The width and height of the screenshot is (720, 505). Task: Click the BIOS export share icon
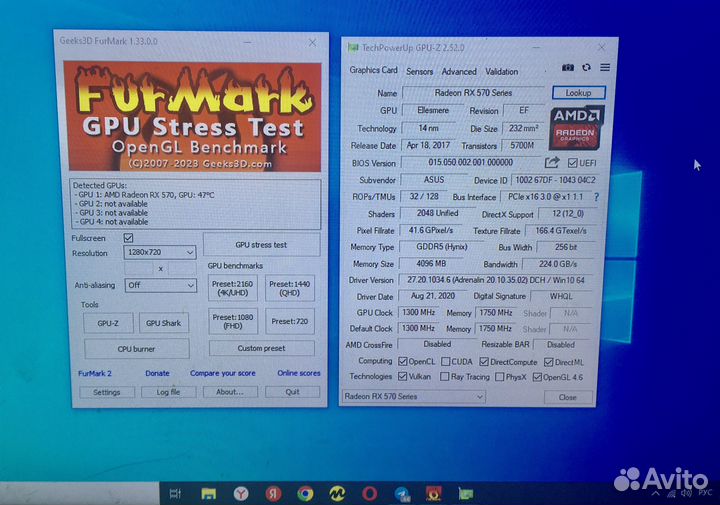[x=552, y=163]
